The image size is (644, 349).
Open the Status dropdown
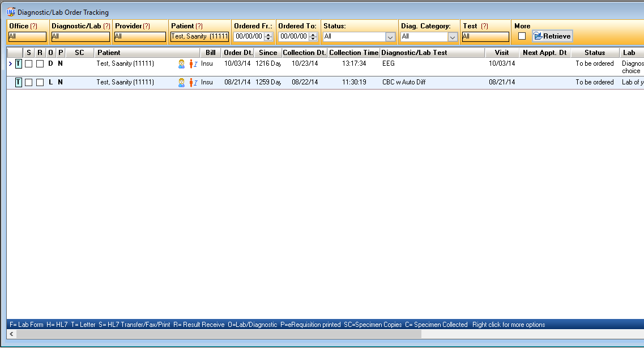pos(391,36)
